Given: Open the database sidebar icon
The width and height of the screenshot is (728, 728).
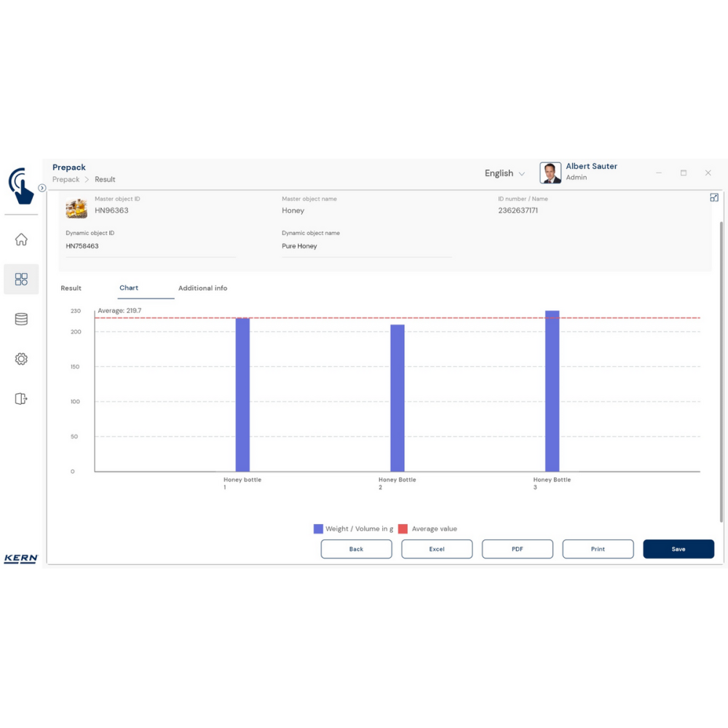Looking at the screenshot, I should pyautogui.click(x=21, y=319).
